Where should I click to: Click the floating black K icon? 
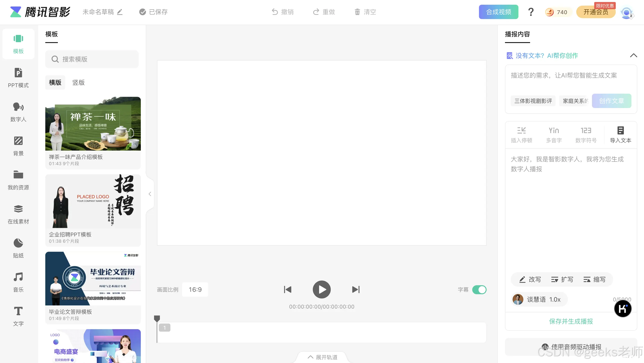[x=623, y=309]
